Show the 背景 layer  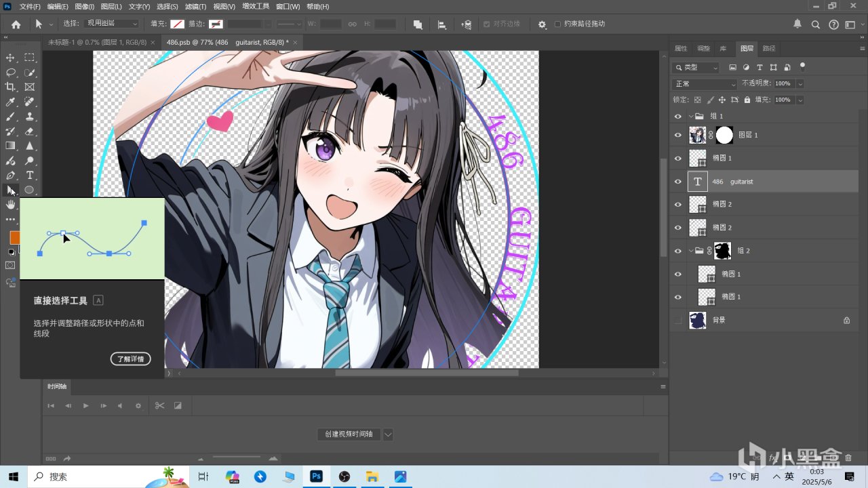tap(677, 319)
